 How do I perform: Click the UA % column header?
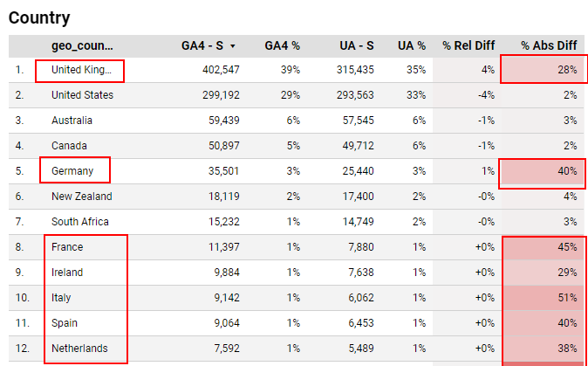click(x=411, y=45)
